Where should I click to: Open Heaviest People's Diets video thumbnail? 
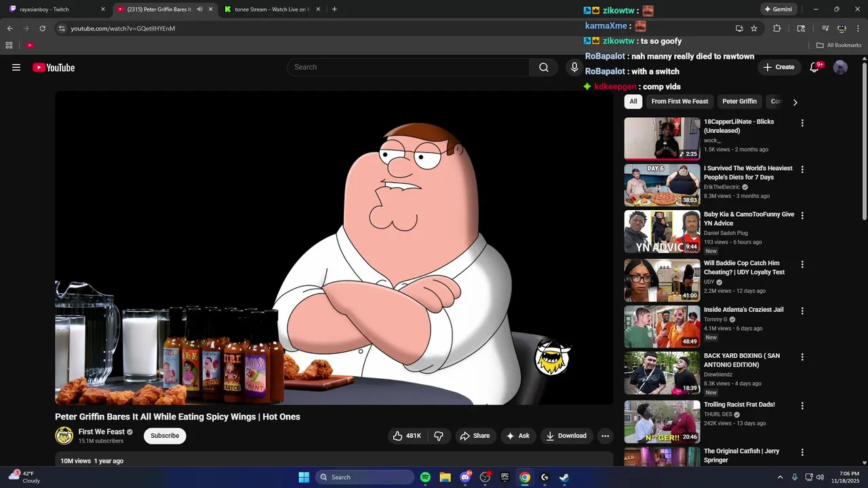point(662,185)
